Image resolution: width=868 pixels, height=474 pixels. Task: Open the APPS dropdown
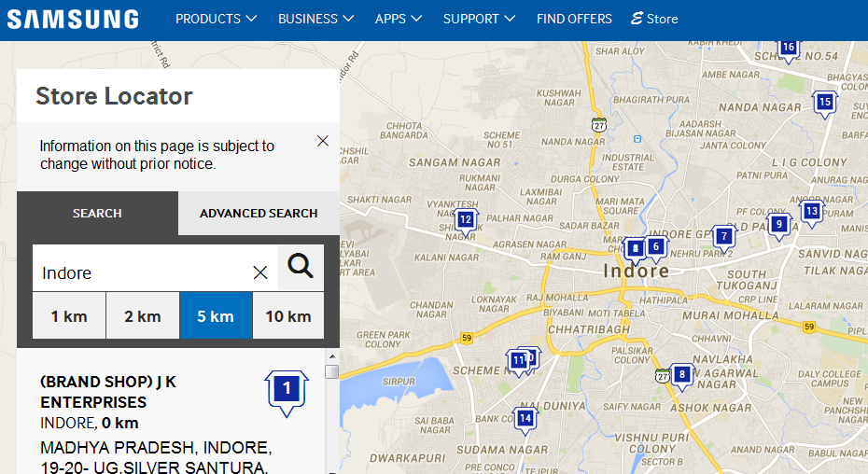398,19
